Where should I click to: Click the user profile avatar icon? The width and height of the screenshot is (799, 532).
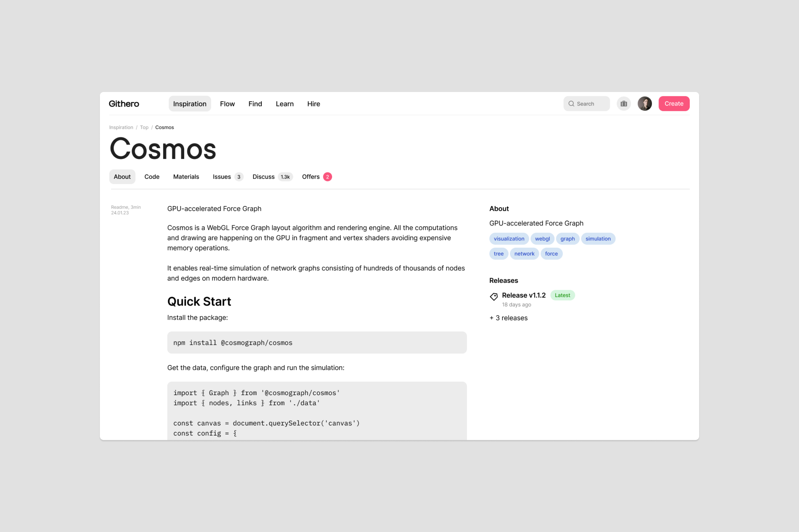coord(645,103)
